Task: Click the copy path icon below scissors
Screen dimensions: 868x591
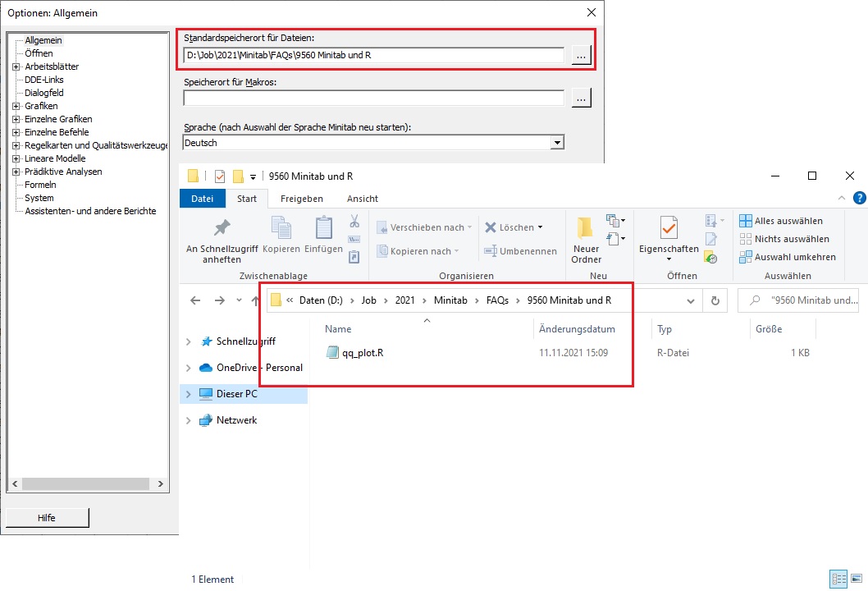Action: 354,240
